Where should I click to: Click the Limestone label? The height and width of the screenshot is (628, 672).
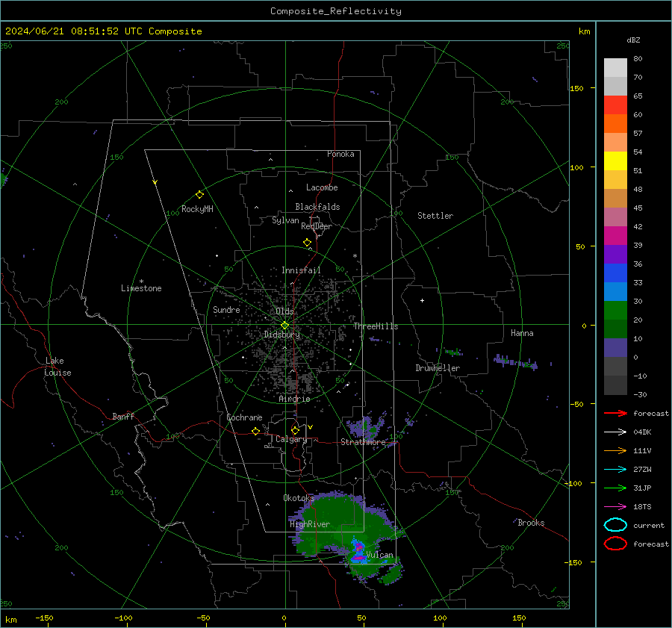pos(141,288)
